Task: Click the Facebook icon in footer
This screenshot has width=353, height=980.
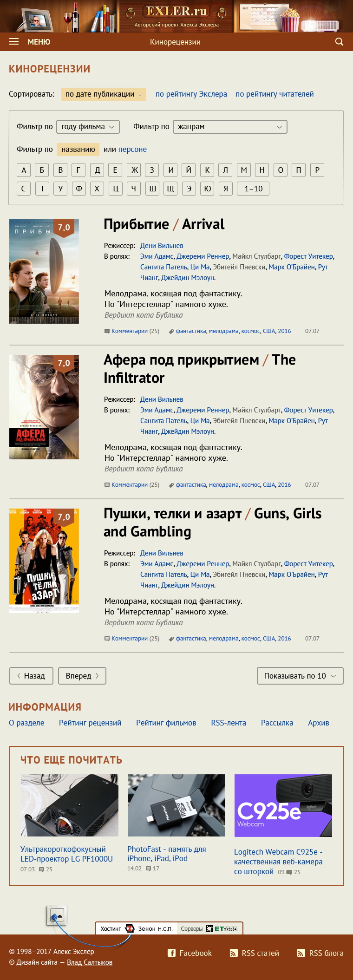Action: (171, 953)
